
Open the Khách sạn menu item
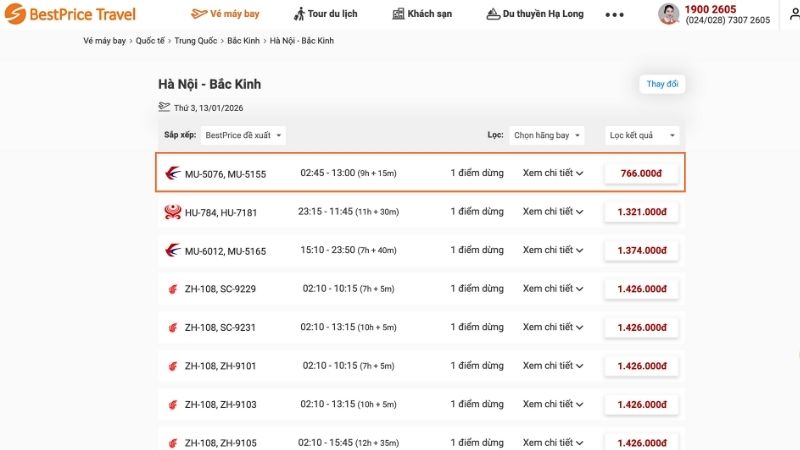point(422,14)
